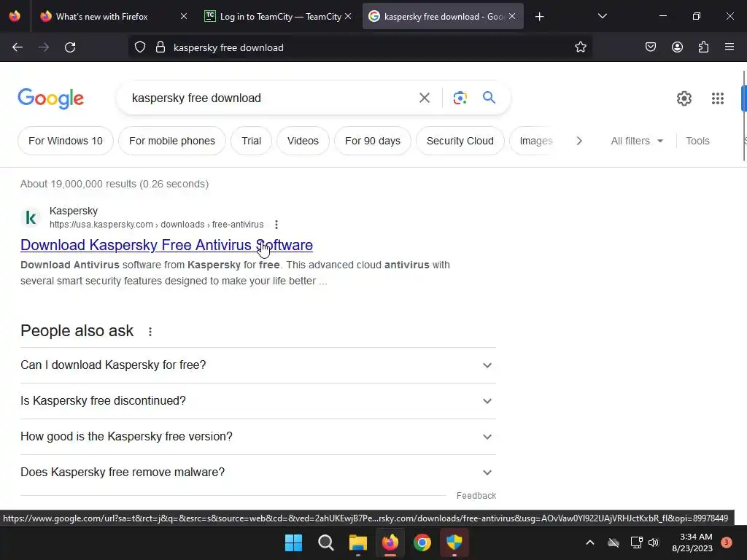Click the forward navigation arrow
Image resolution: width=747 pixels, height=560 pixels.
coord(44,47)
